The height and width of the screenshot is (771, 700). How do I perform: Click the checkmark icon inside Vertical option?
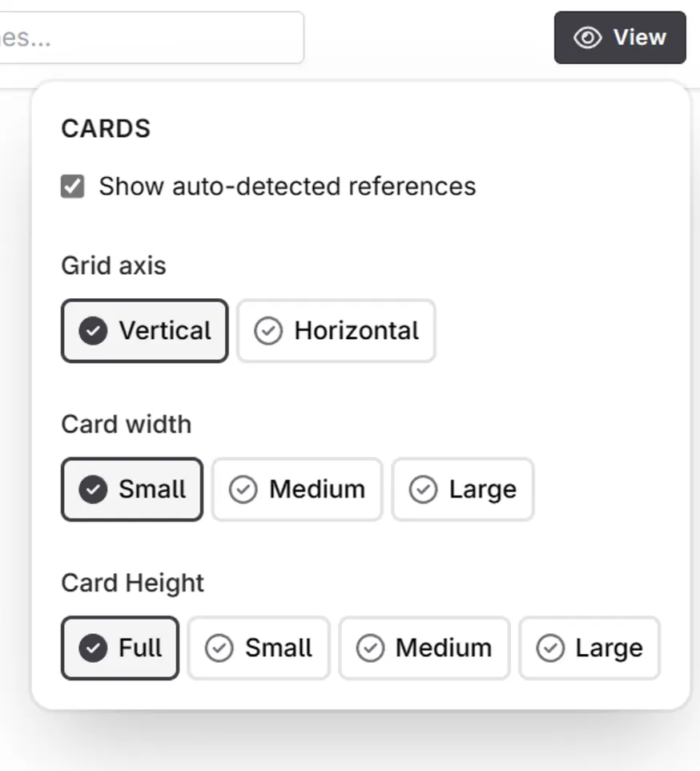tap(94, 330)
